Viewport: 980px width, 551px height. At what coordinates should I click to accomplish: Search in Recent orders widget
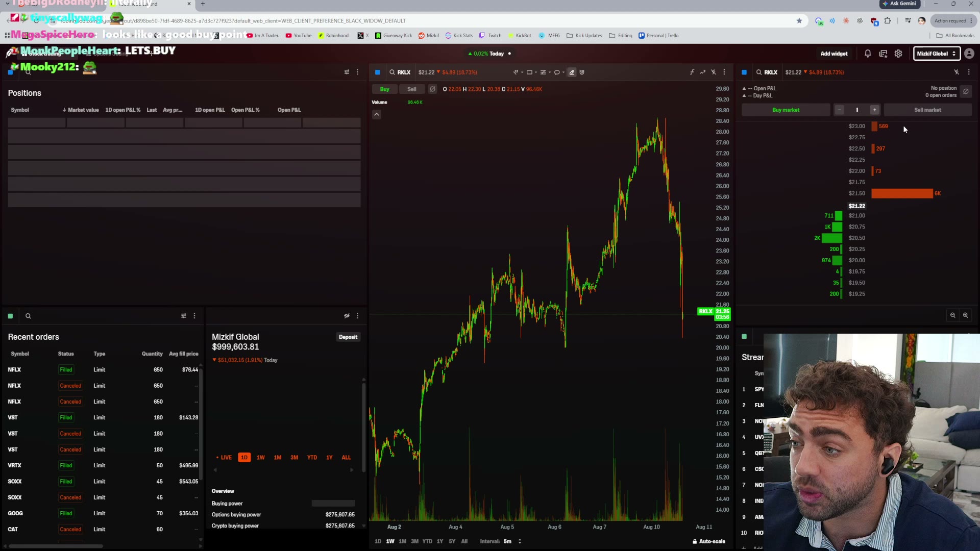(28, 316)
